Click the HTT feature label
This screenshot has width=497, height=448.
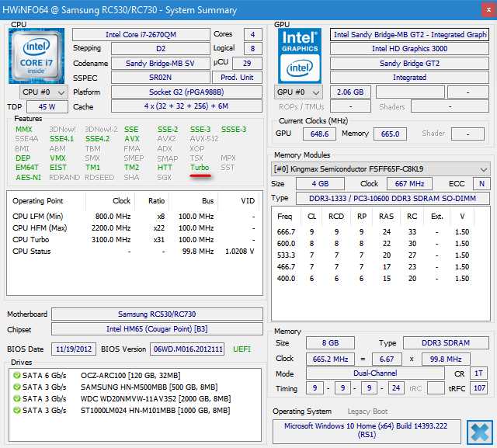pyautogui.click(x=165, y=168)
